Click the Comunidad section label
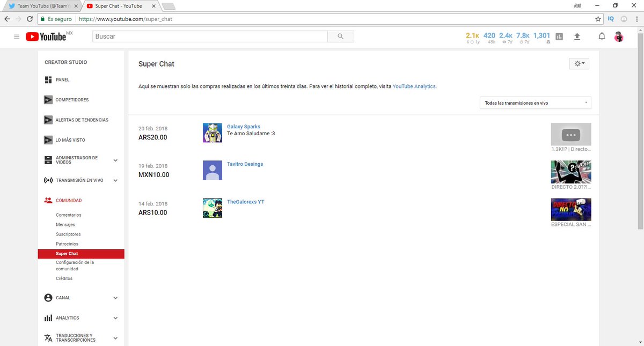 tap(69, 200)
